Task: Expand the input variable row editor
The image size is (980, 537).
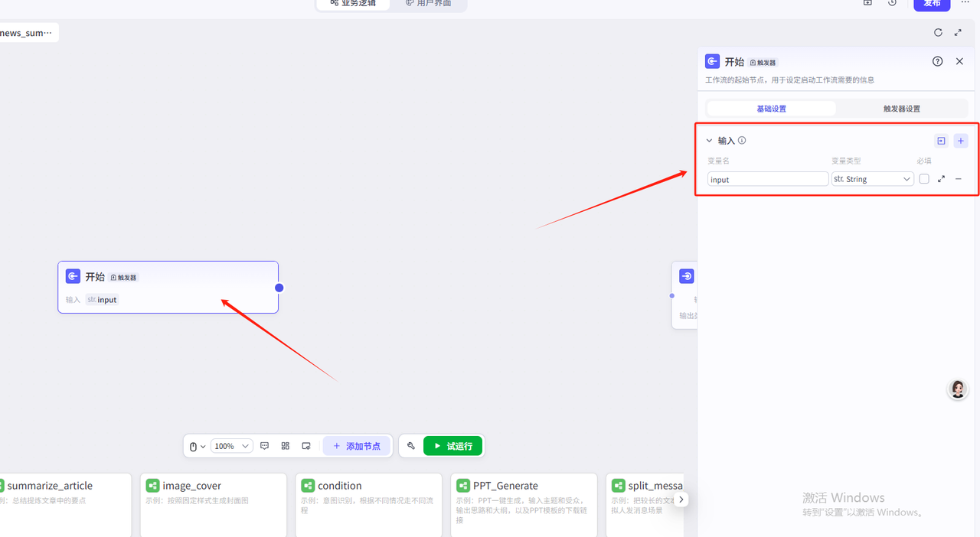Action: tap(941, 179)
